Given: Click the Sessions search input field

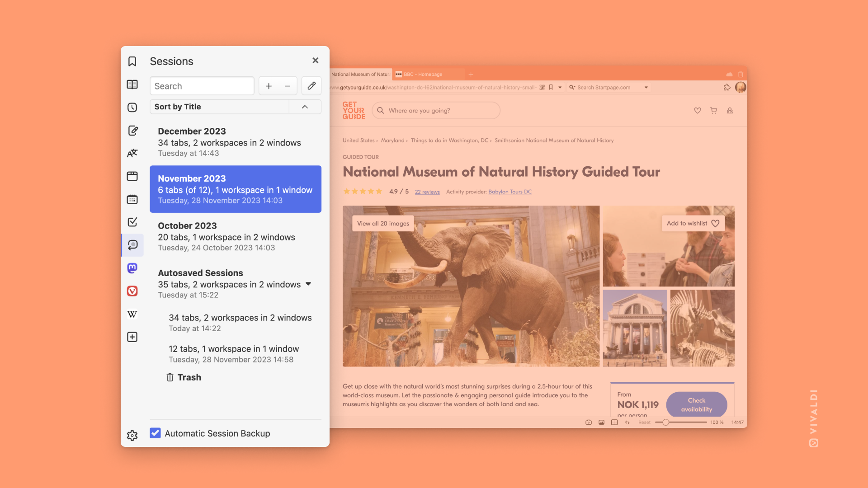Looking at the screenshot, I should tap(202, 85).
